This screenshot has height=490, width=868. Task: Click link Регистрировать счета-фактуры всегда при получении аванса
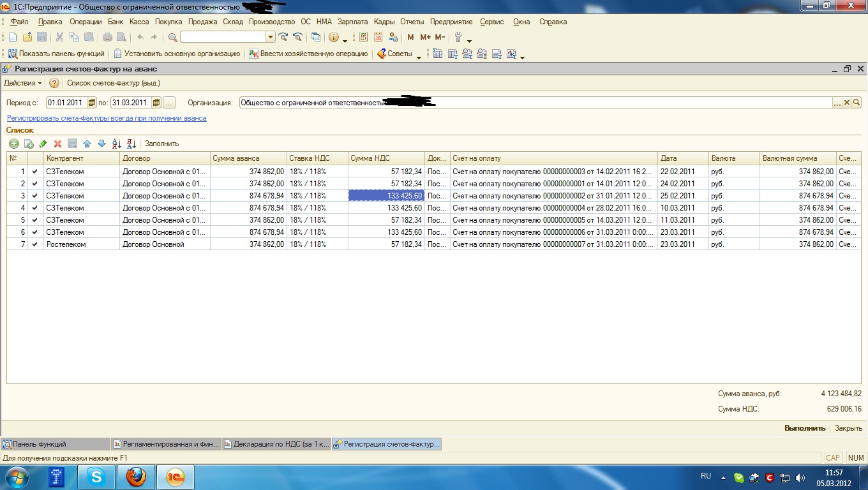107,118
